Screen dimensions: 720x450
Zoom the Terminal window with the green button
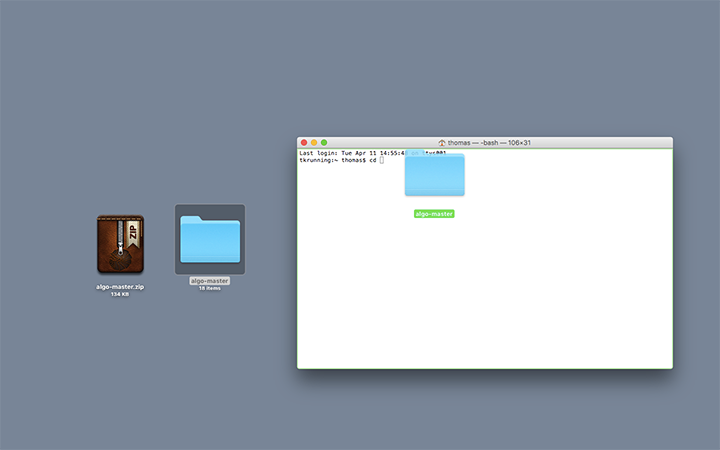click(x=324, y=143)
